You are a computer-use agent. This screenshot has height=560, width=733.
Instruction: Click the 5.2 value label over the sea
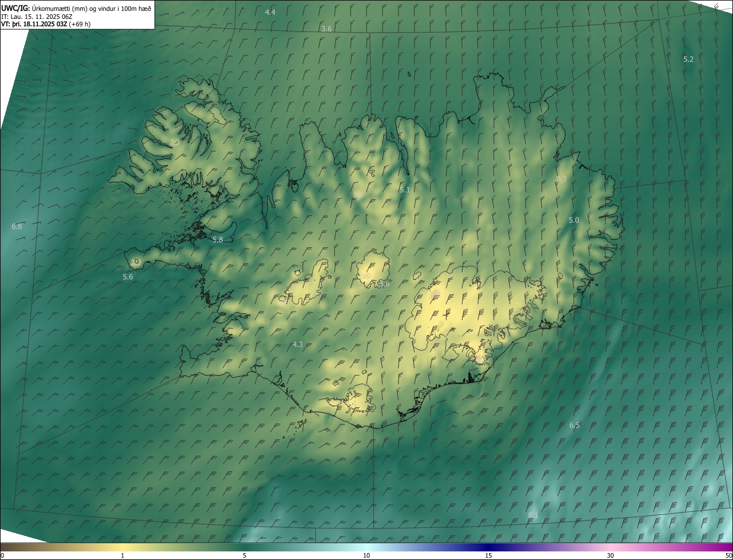tap(688, 59)
